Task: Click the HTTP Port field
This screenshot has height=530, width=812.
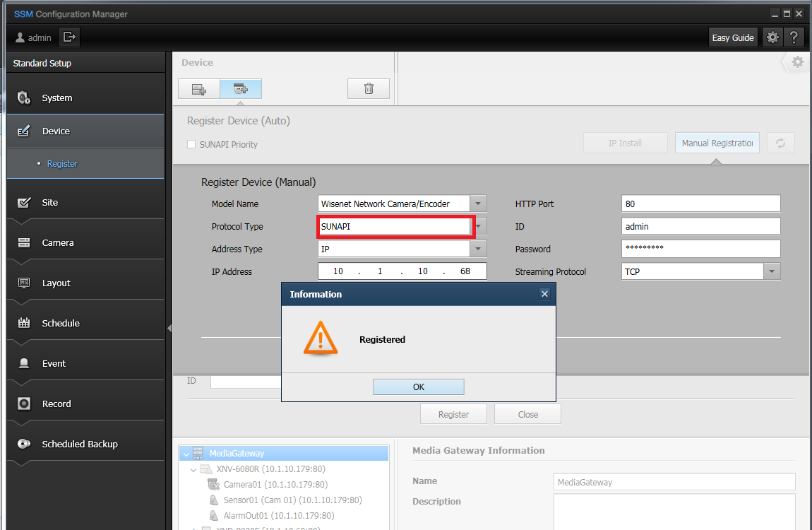Action: [700, 204]
